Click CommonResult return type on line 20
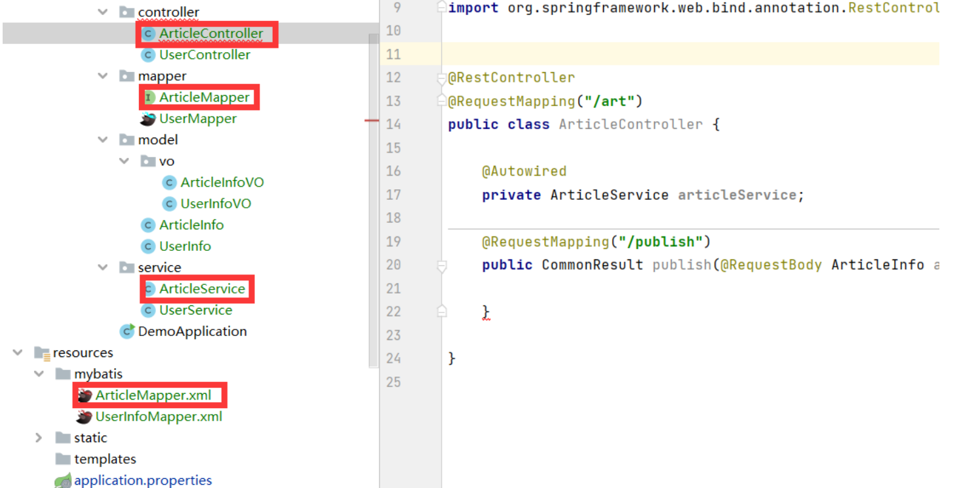Image resolution: width=980 pixels, height=488 pixels. (593, 265)
